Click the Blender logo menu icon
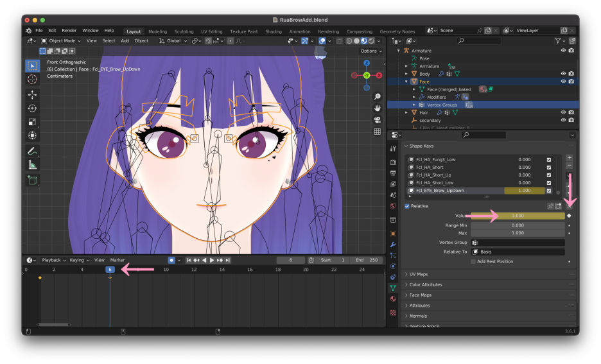601x364 pixels. click(x=28, y=31)
